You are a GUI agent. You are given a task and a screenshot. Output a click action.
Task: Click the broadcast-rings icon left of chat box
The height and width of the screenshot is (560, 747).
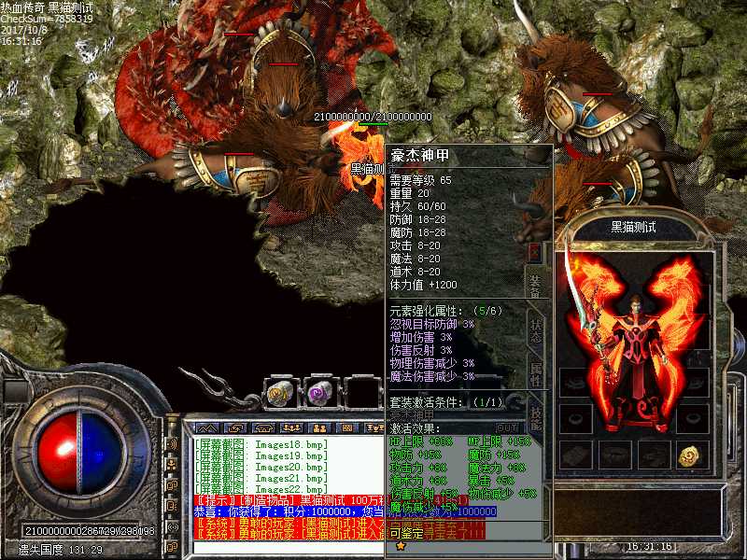[173, 527]
